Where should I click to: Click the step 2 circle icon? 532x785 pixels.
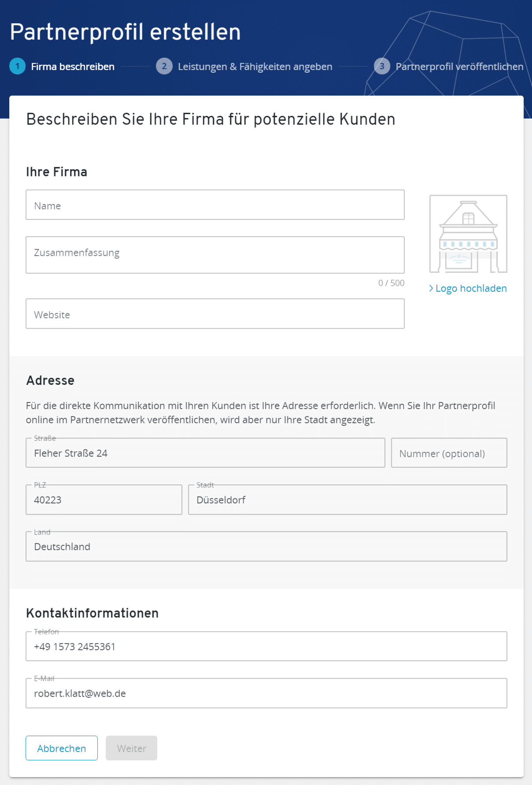(164, 67)
